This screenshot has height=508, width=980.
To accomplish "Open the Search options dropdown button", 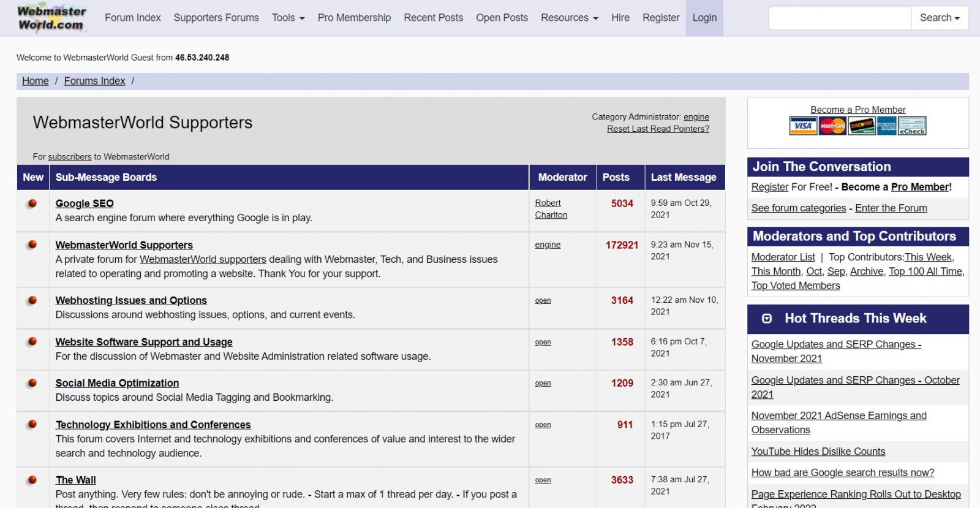I will click(x=939, y=18).
